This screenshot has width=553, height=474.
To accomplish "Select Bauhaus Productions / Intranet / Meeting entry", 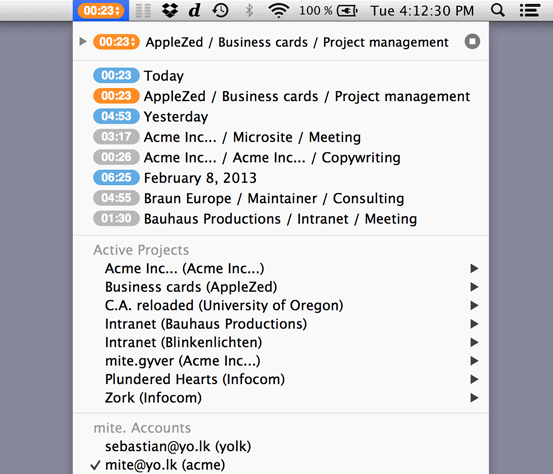I will [281, 219].
